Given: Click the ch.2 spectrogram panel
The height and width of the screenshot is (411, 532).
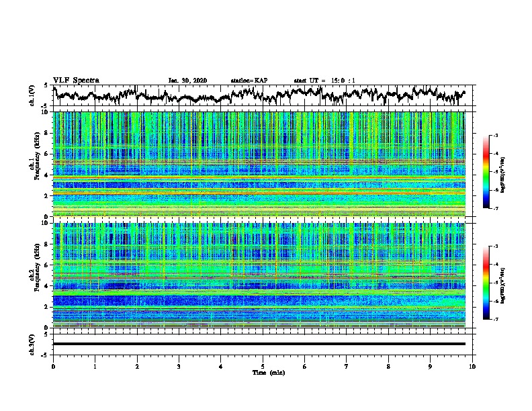Looking at the screenshot, I should [x=259, y=275].
